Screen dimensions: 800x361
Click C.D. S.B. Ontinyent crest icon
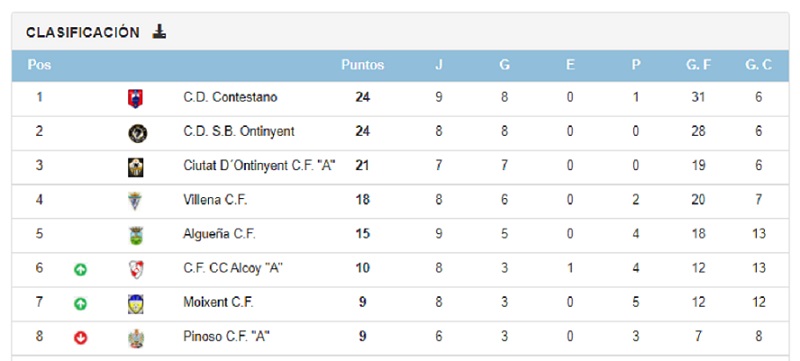137,134
